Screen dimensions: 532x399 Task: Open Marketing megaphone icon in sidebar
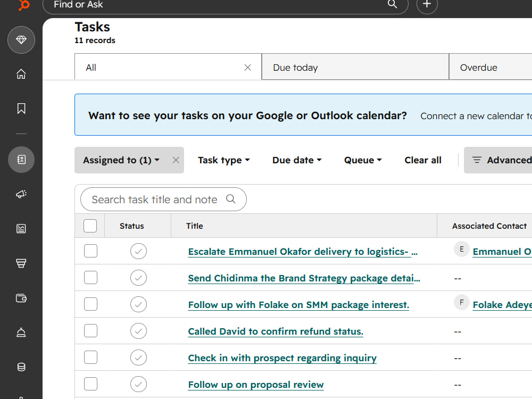click(21, 194)
